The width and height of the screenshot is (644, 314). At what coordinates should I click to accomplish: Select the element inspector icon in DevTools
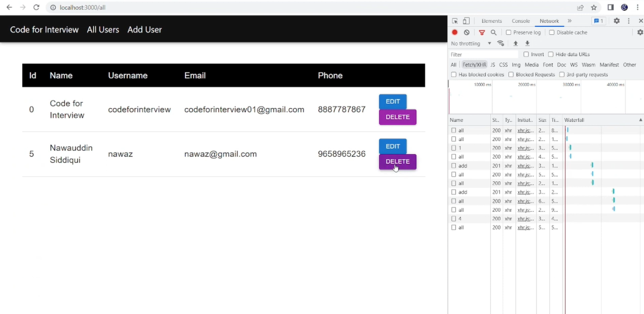coord(454,21)
